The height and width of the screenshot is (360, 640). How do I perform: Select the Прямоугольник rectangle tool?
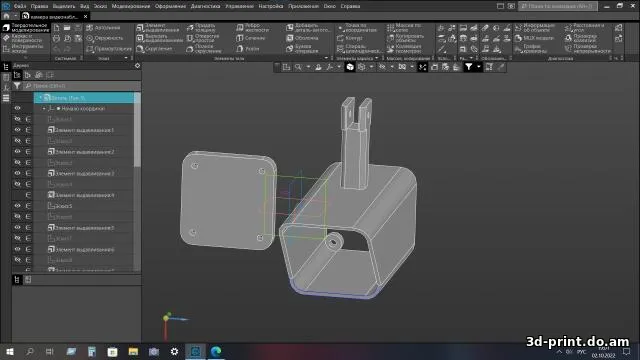109,49
